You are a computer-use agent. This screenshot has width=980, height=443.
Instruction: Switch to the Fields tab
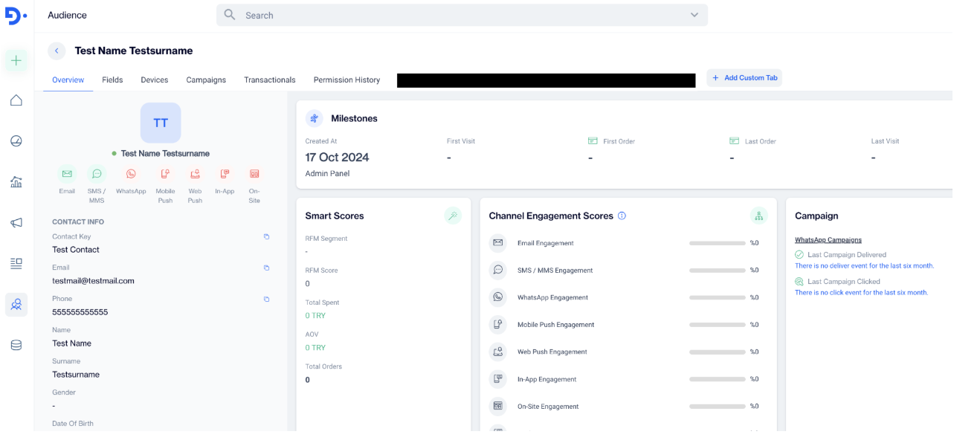(x=112, y=80)
